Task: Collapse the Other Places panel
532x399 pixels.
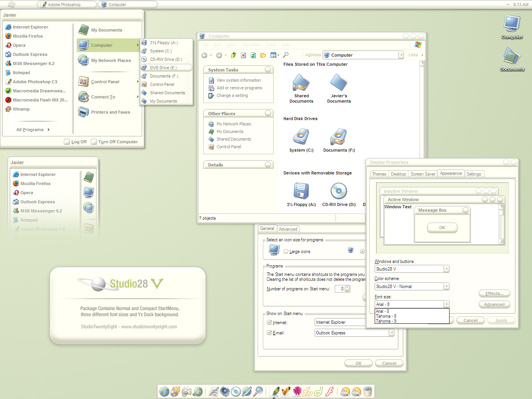Action: point(268,113)
